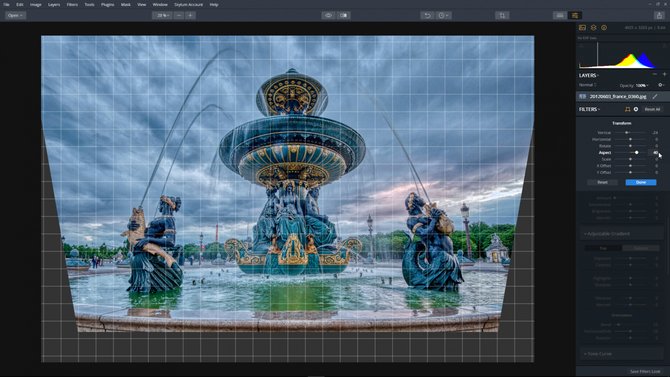Adjust the X Offset slider
The image size is (670, 377).
pyautogui.click(x=630, y=166)
